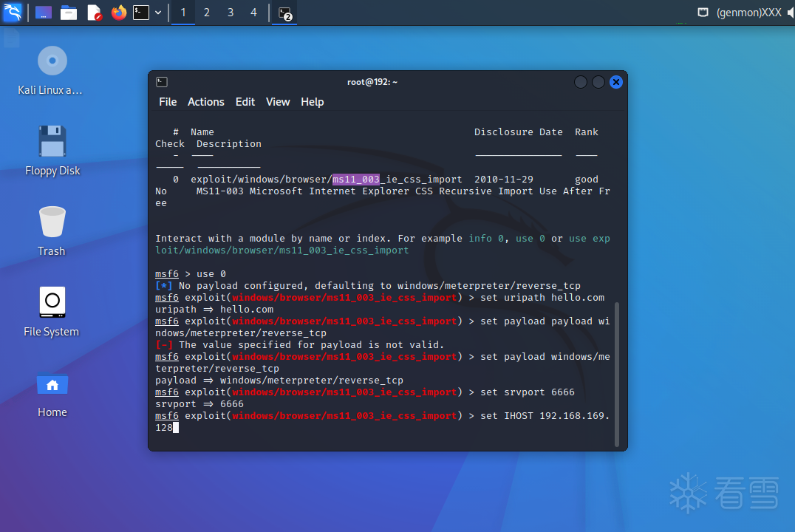Click the 'Rank' column header text
This screenshot has height=532, width=795.
coord(586,132)
